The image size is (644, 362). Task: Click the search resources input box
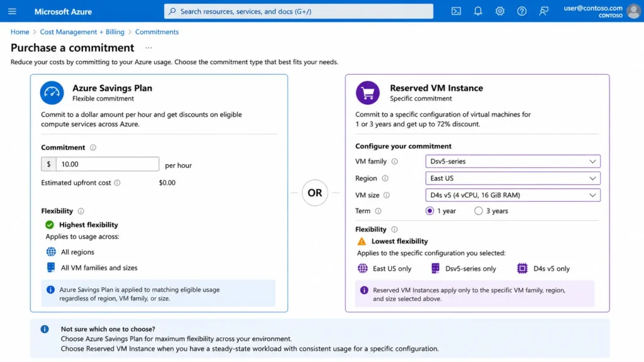point(299,11)
